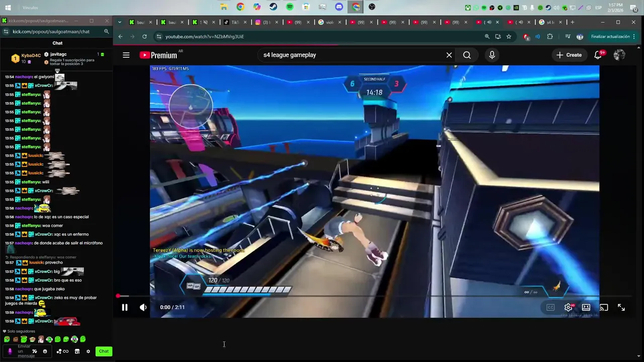Run the YouTube search magnifier button
This screenshot has height=362, width=644.
[x=467, y=55]
